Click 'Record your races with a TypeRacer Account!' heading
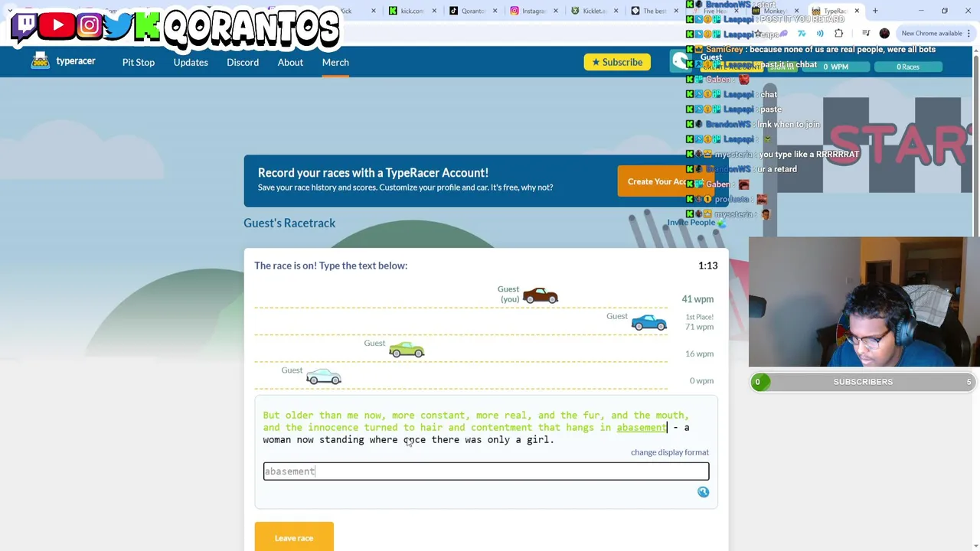 tap(373, 173)
